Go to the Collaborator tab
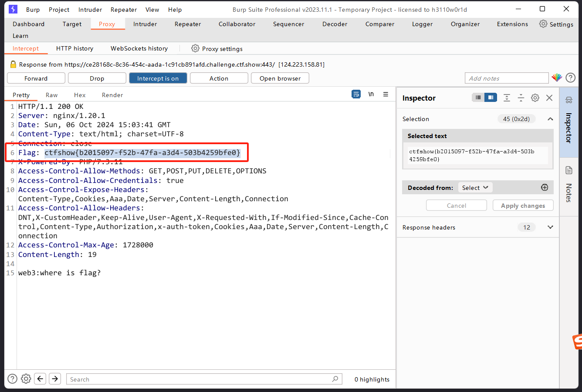 point(237,24)
